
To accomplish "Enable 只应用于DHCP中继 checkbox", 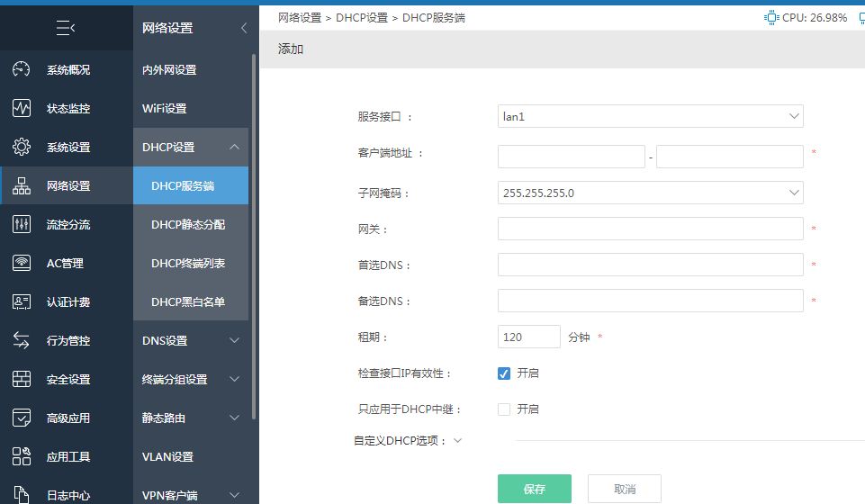I will (x=504, y=409).
